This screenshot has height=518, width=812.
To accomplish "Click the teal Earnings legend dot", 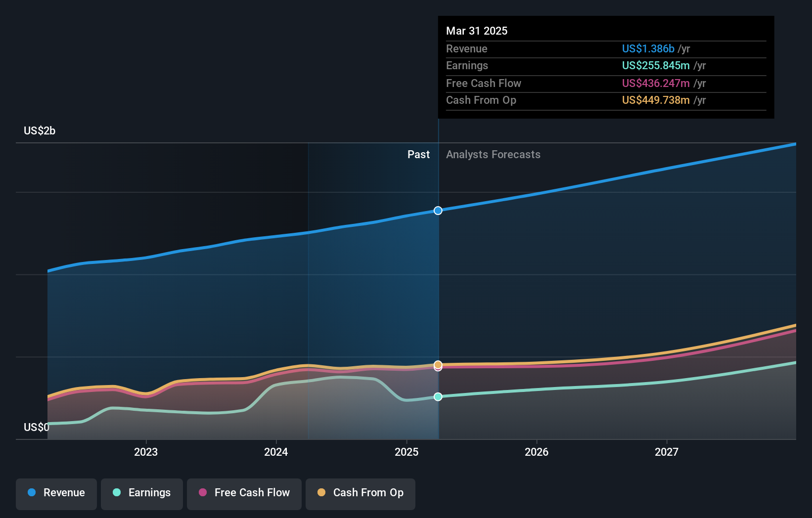I will [117, 492].
